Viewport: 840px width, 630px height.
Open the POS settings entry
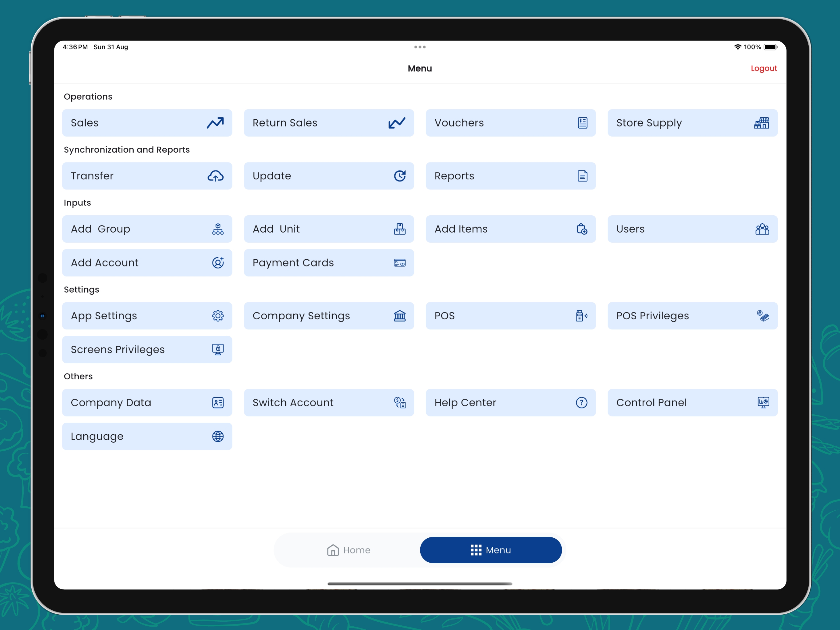tap(511, 316)
